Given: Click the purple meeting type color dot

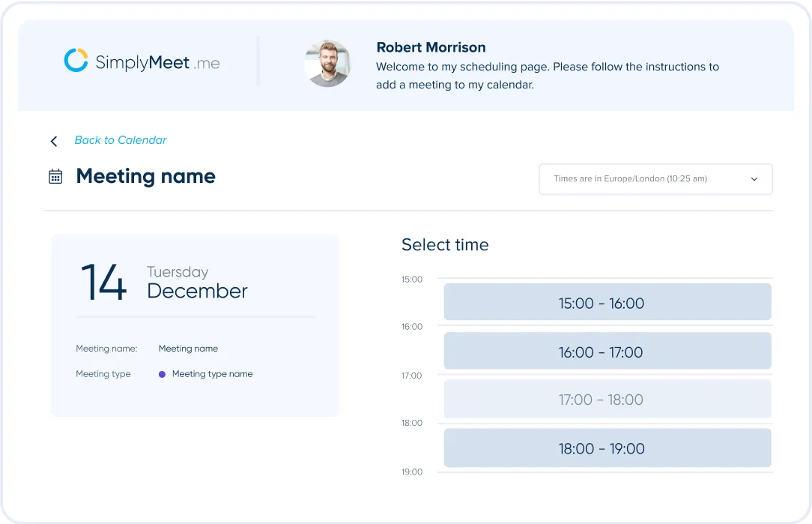Looking at the screenshot, I should (x=162, y=374).
